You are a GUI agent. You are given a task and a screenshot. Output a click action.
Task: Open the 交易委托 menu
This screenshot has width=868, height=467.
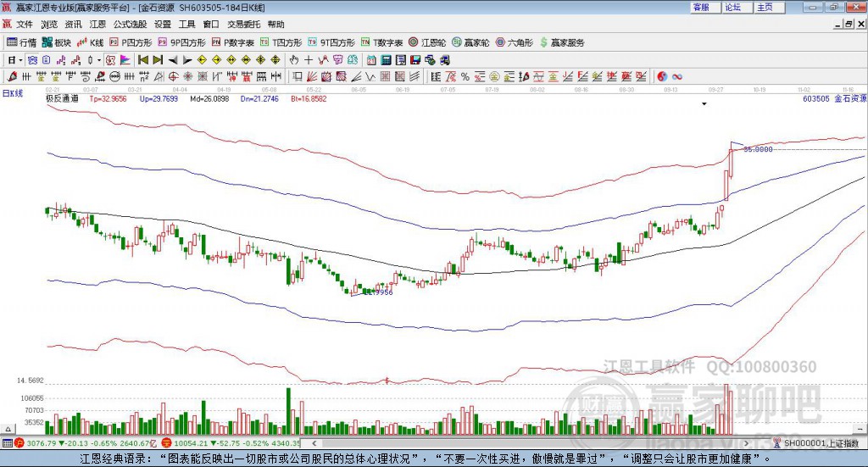pyautogui.click(x=243, y=25)
